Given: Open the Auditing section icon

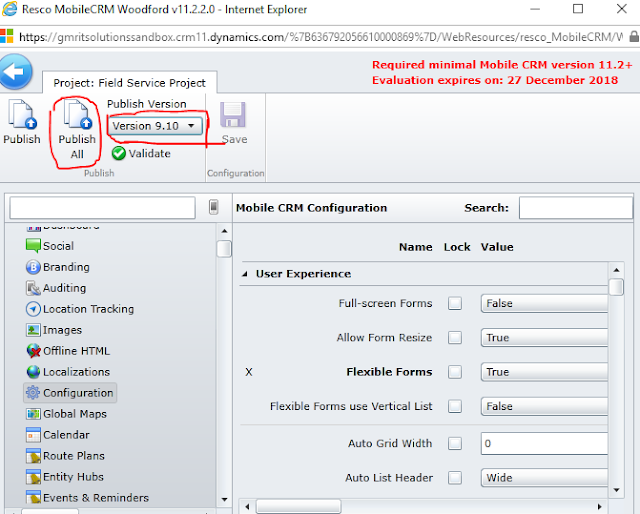Looking at the screenshot, I should pyautogui.click(x=33, y=288).
